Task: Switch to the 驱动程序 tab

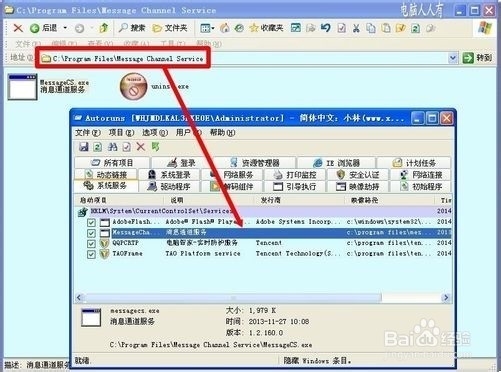Action: (x=169, y=186)
